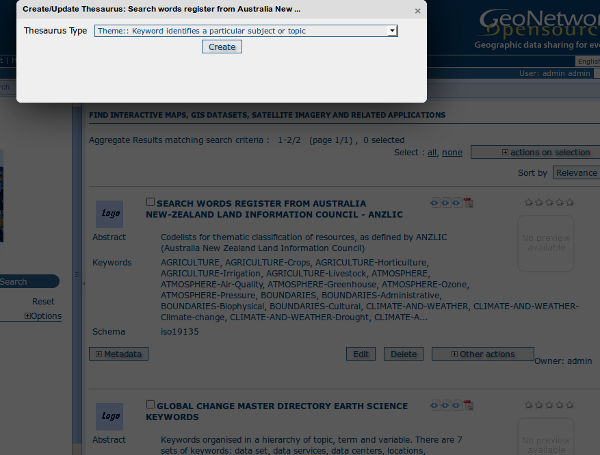Click the PDF export icon for the ANZLIC record
The width and height of the screenshot is (600, 455).
click(468, 202)
